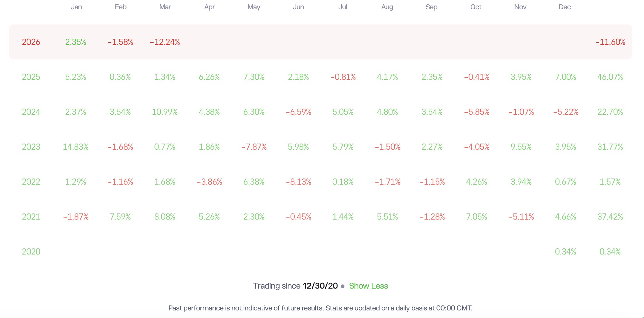The image size is (644, 318).
Task: Collapse the table with Show Less
Action: pos(368,286)
